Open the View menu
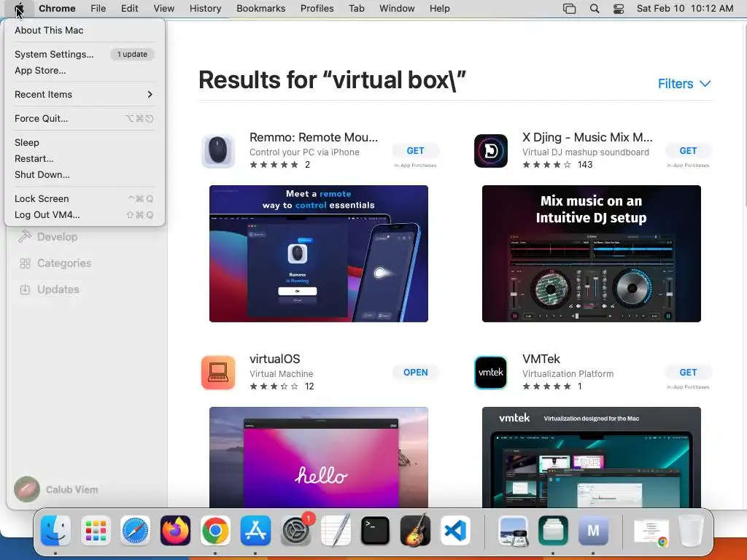This screenshot has width=747, height=560. (164, 9)
